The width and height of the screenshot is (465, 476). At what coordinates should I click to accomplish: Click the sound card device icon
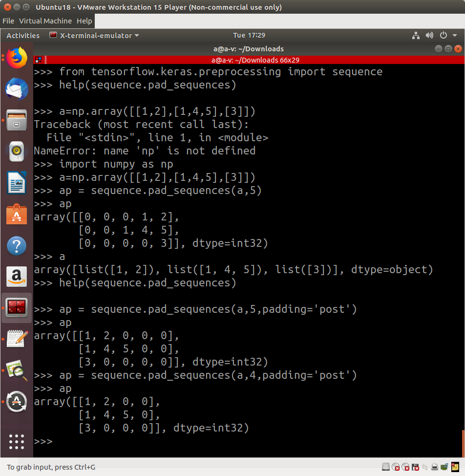444,467
